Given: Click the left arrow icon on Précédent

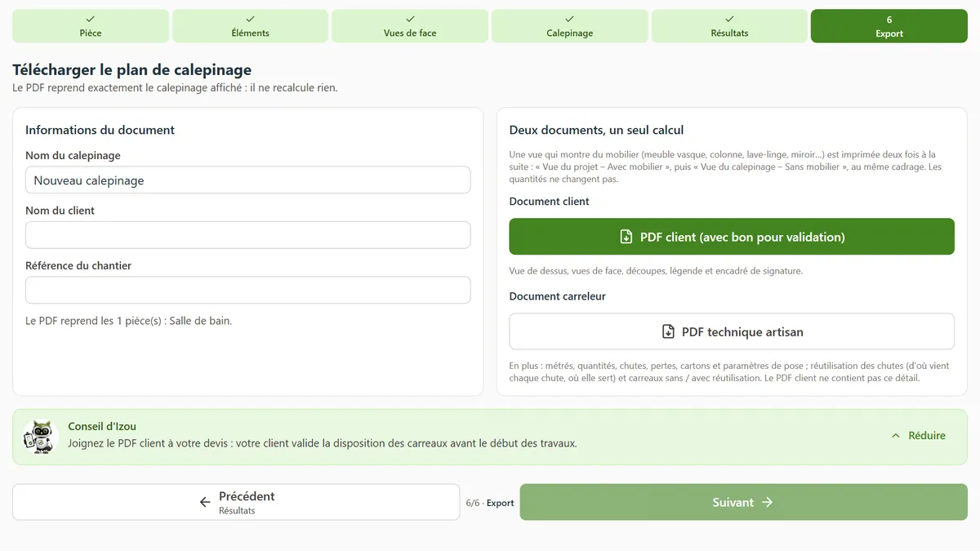Looking at the screenshot, I should tap(205, 502).
